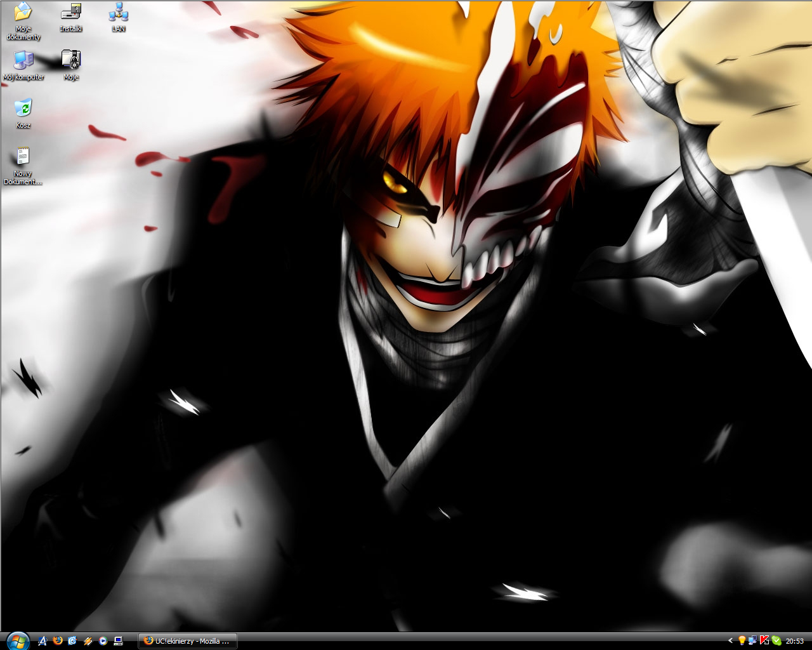Open the LAN network desktop icon
The image size is (812, 650).
(119, 17)
